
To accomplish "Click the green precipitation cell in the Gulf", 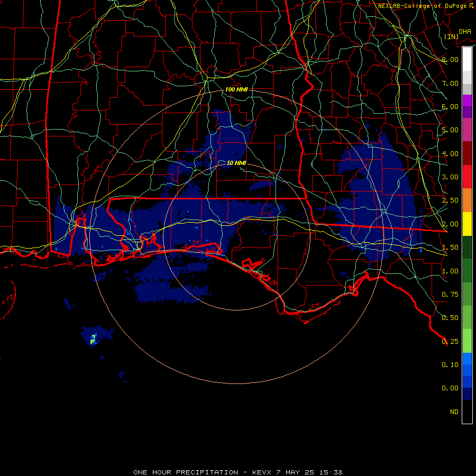I will (93, 340).
